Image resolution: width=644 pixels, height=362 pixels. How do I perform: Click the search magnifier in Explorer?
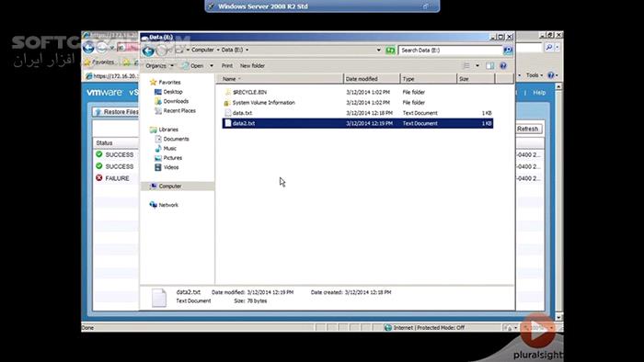[x=508, y=50]
